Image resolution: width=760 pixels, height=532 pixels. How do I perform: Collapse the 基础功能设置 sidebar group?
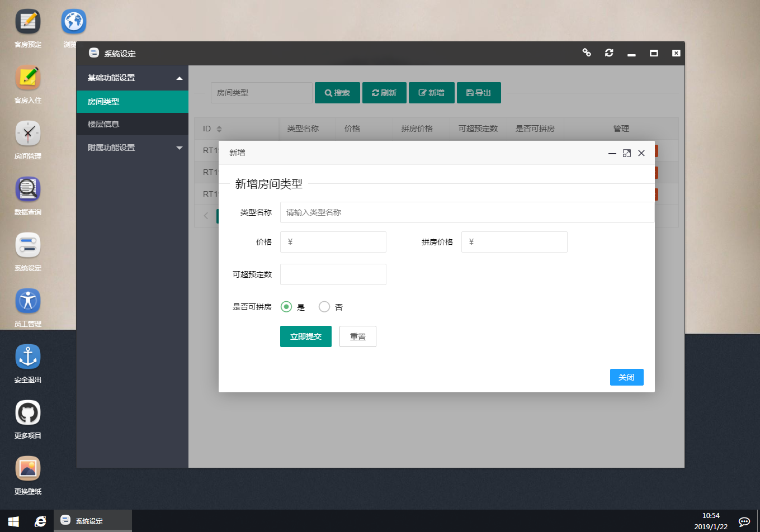(133, 78)
